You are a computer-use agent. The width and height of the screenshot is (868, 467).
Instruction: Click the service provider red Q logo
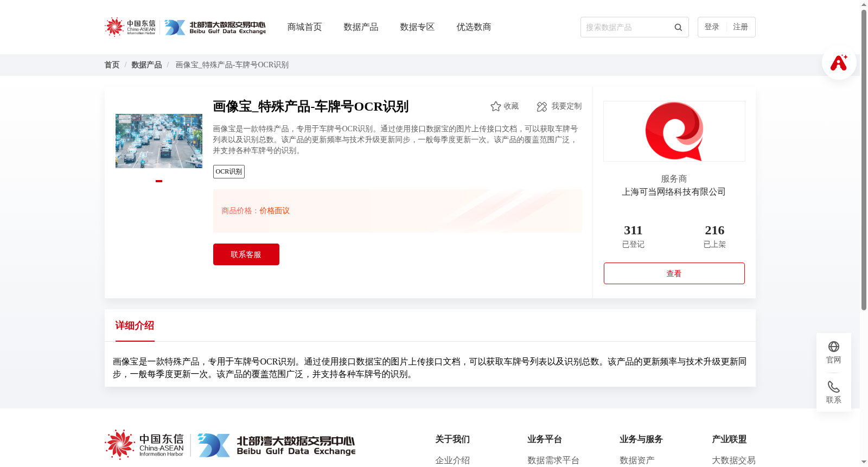[x=674, y=131]
